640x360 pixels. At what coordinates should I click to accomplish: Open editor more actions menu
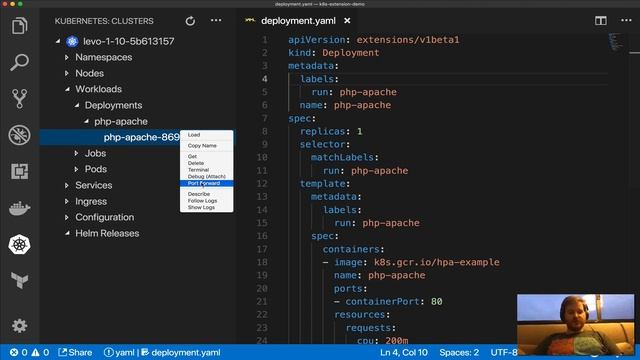(x=626, y=20)
